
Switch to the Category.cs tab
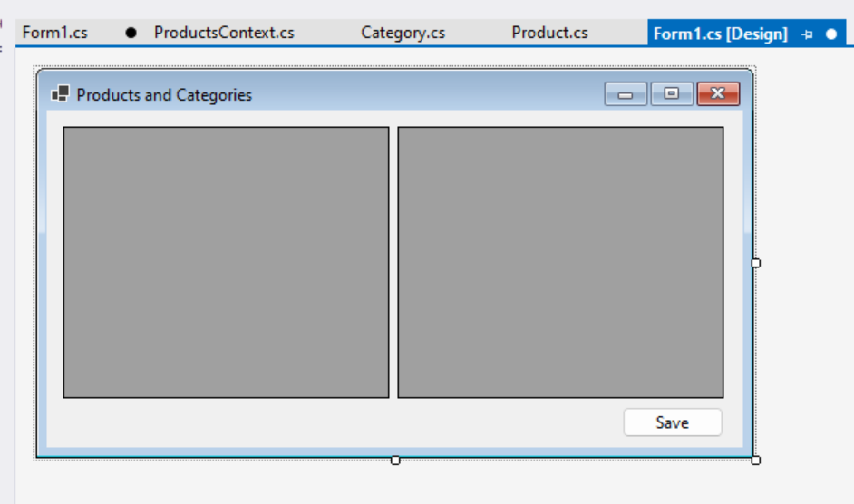point(403,34)
